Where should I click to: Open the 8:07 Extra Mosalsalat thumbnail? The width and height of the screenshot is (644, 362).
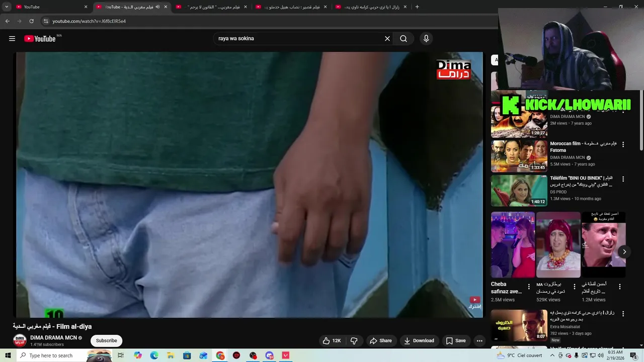point(519,325)
